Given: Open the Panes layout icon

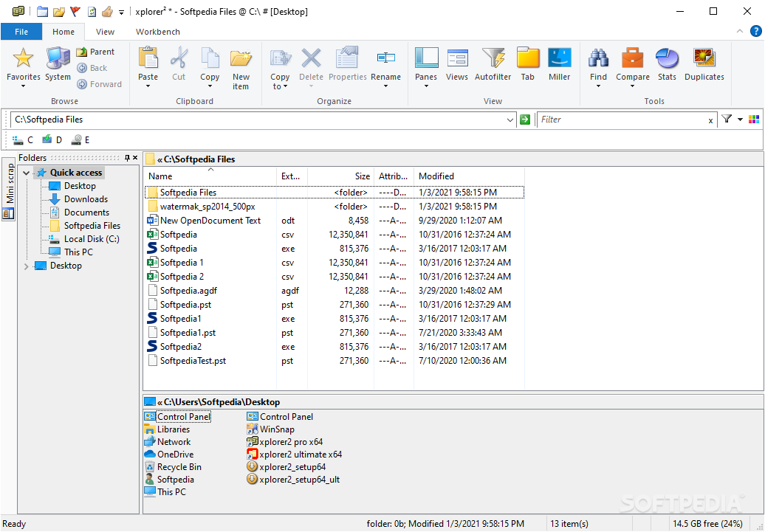Looking at the screenshot, I should click(426, 58).
